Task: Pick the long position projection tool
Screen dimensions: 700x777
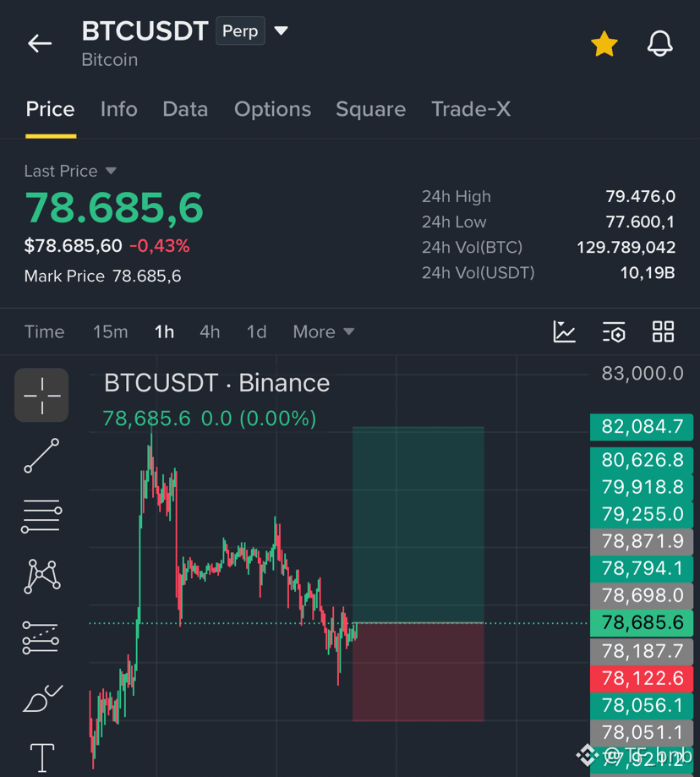Action: pos(41,637)
